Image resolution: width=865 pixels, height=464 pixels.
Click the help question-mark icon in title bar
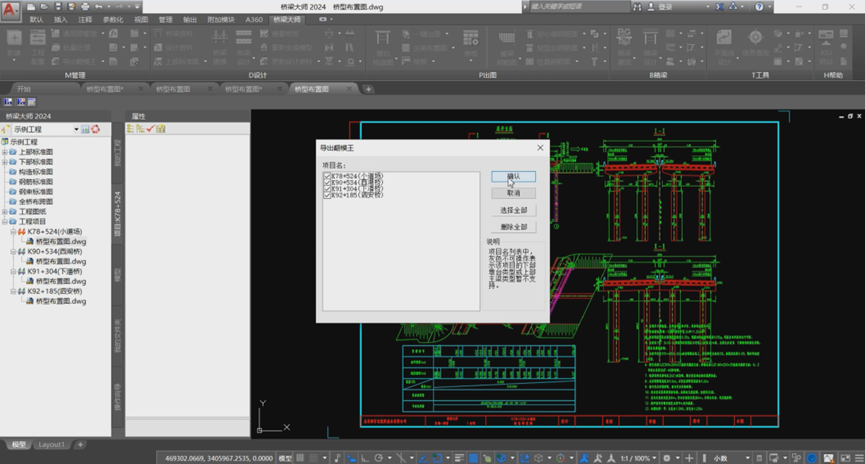pyautogui.click(x=760, y=7)
